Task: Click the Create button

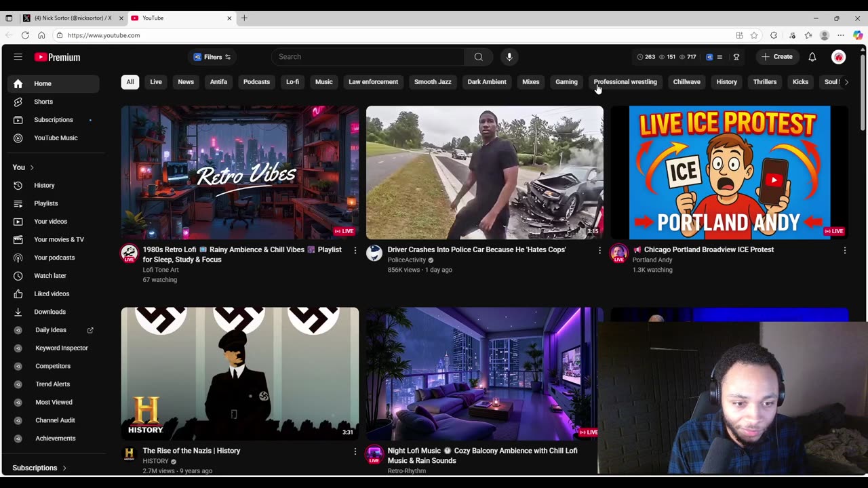Action: pyautogui.click(x=777, y=57)
